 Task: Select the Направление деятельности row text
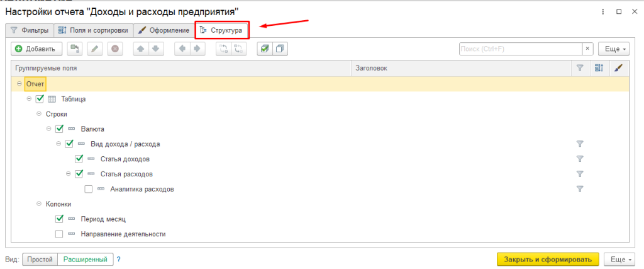[x=123, y=234]
